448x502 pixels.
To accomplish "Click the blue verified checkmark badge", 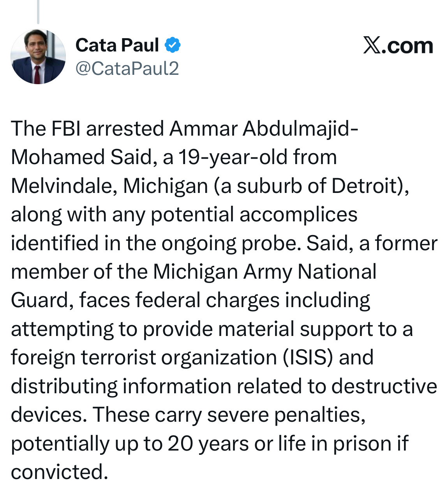I will [x=173, y=45].
